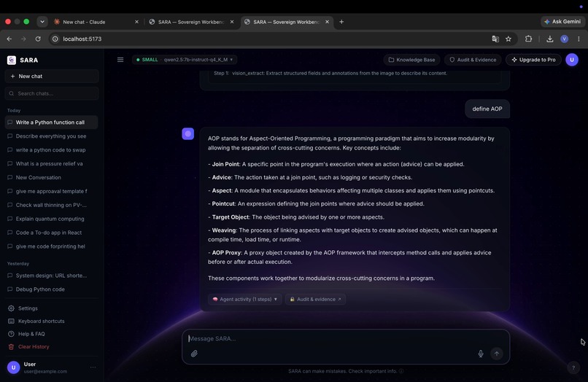588x382 pixels.
Task: Click the assistant avatar icon beside response
Action: pyautogui.click(x=188, y=134)
